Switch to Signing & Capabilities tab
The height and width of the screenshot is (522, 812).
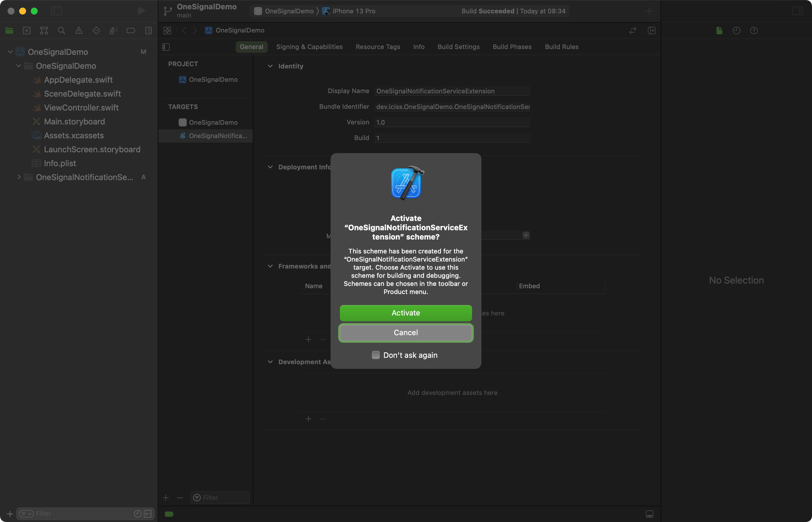click(x=309, y=47)
